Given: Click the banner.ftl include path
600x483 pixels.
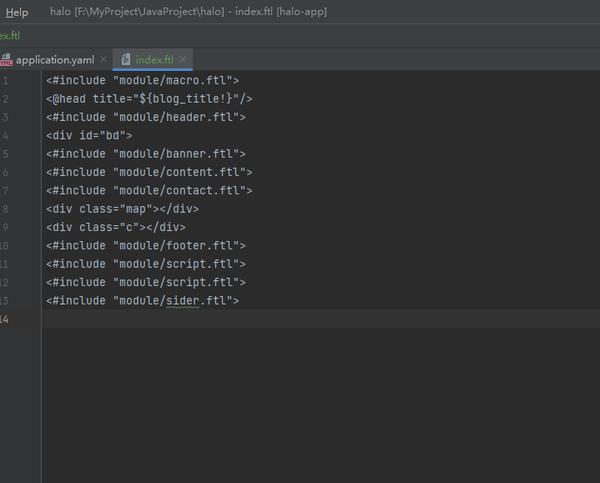Looking at the screenshot, I should 179,154.
